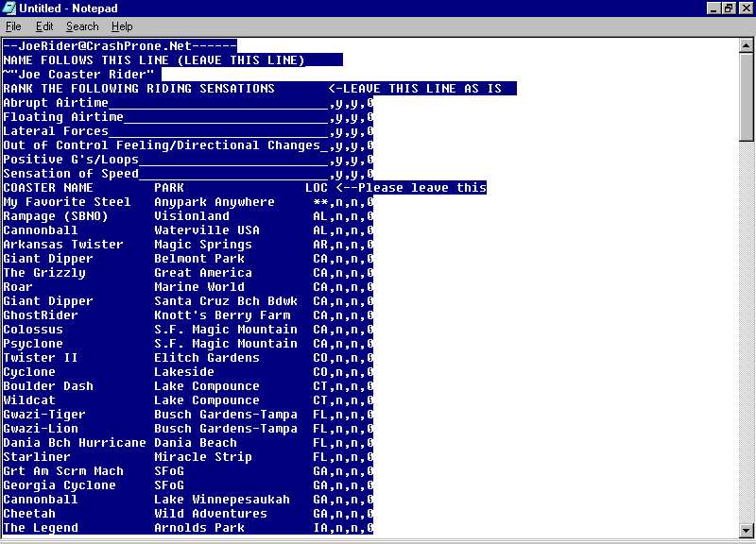The width and height of the screenshot is (756, 544).
Task: Restore down the Notepad window
Action: click(729, 8)
